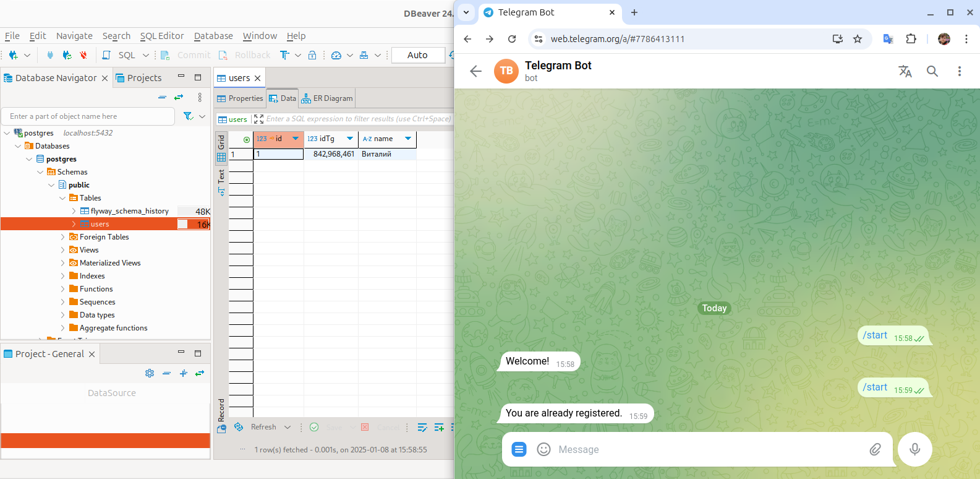Expand the flyway_schema_history table node
Viewport: 980px width, 479px height.
point(74,211)
